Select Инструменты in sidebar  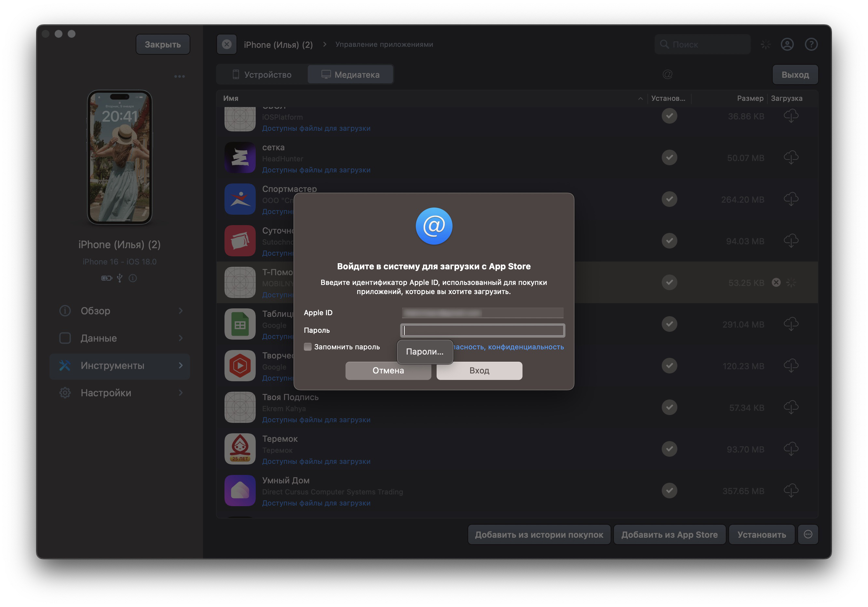point(120,366)
